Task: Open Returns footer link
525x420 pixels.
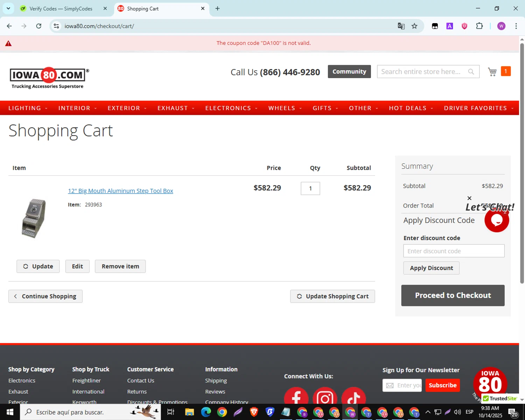Action: tap(137, 392)
